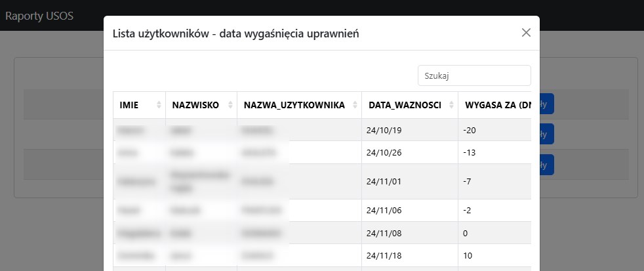Sort by the IMIE column arrows

pos(159,105)
